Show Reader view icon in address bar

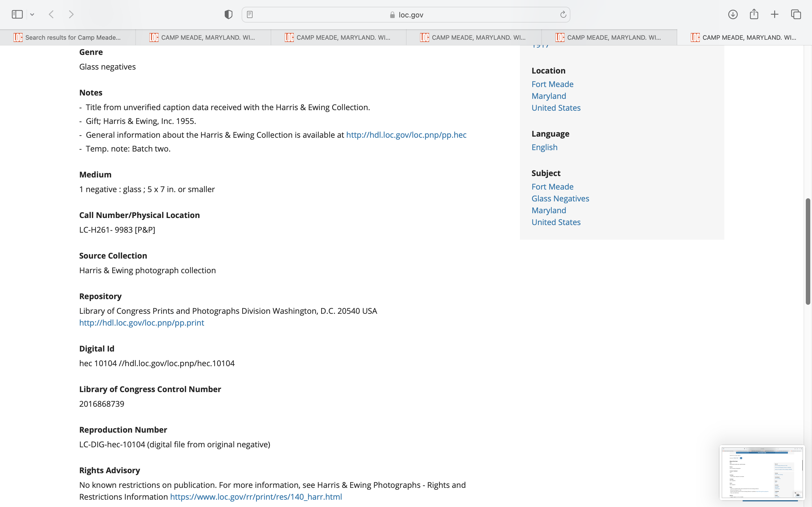point(250,14)
